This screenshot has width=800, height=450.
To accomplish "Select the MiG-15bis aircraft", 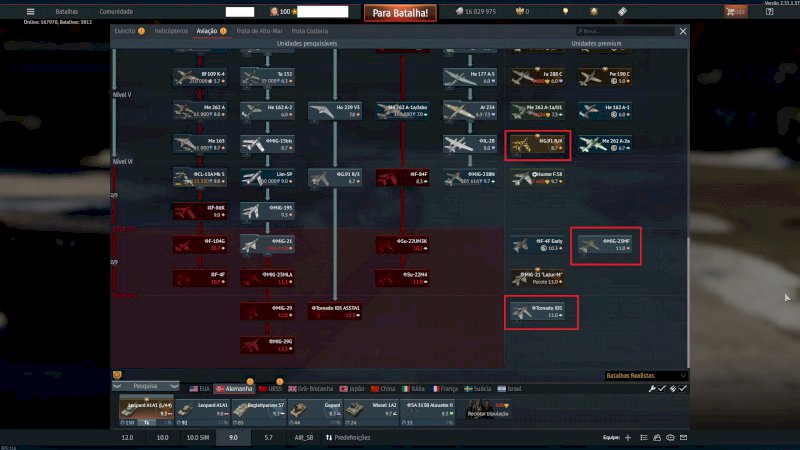I will point(267,144).
